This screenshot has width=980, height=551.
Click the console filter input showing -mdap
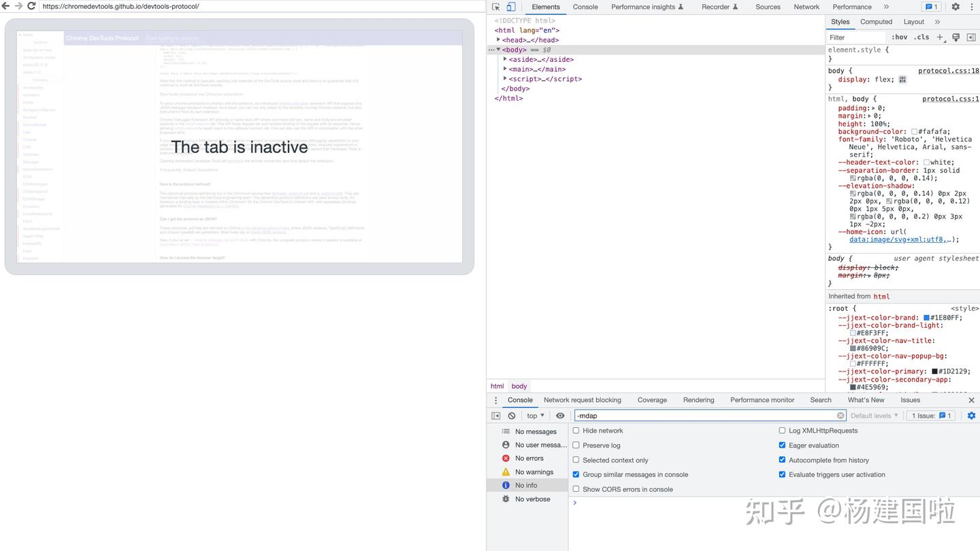tap(708, 416)
